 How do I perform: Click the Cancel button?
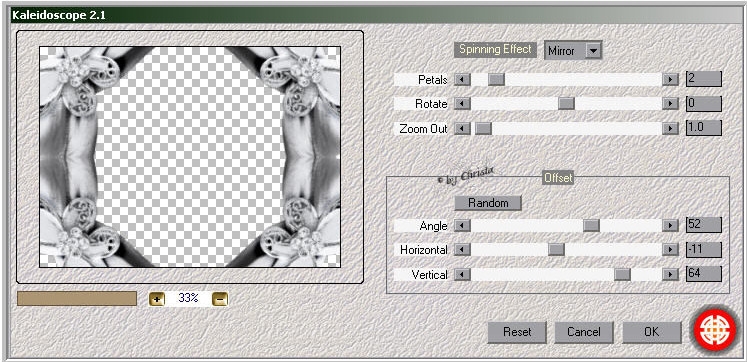pos(584,332)
